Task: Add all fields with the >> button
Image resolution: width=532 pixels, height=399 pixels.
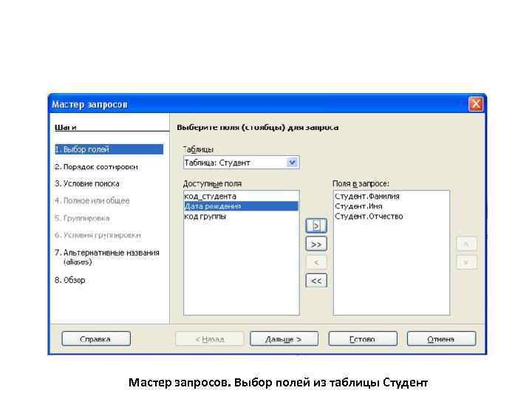Action: [x=316, y=245]
